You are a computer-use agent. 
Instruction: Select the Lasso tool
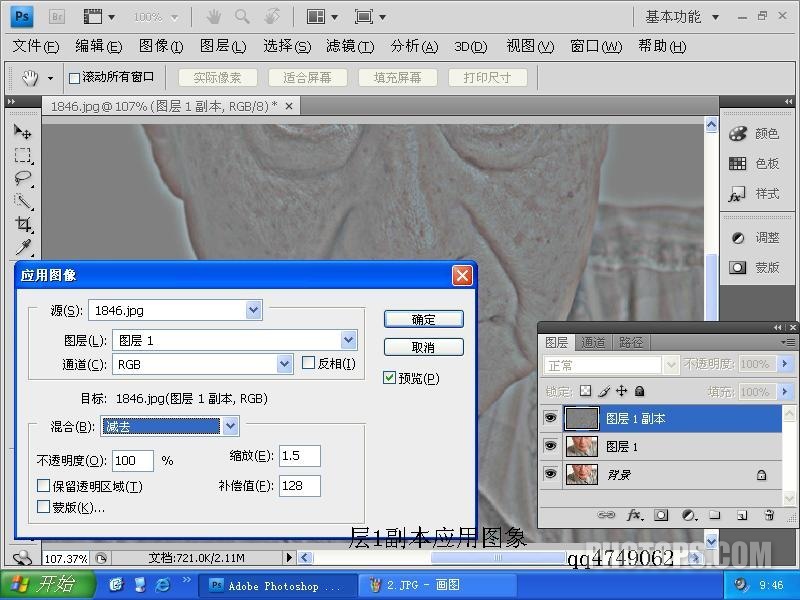[22, 178]
